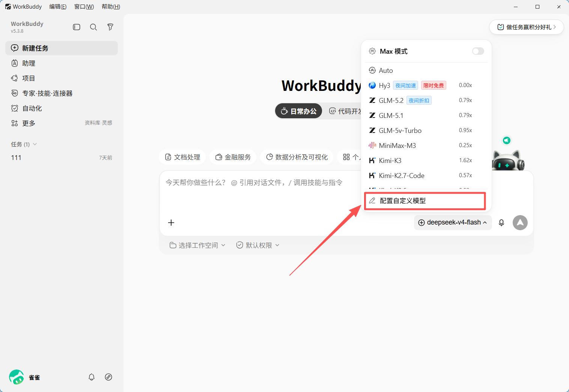Image resolution: width=569 pixels, height=392 pixels.
Task: Click the round send arrow button
Action: pyautogui.click(x=520, y=223)
